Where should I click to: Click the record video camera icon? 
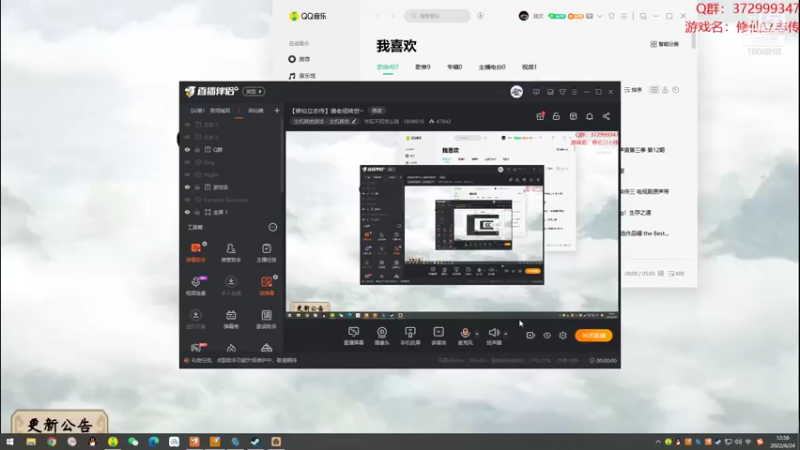tap(531, 335)
